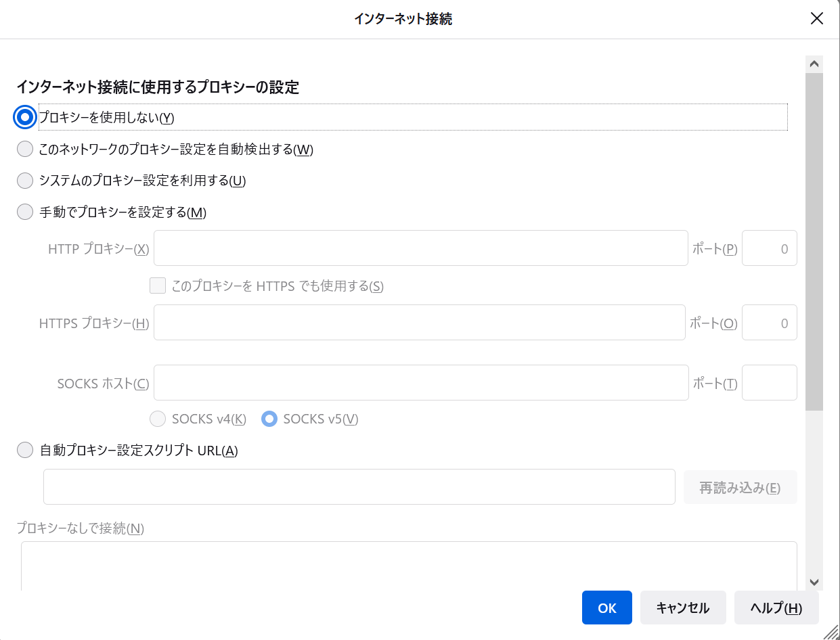Click in the HTTP プロキシー field
Screen dimensions: 840x640
coord(420,248)
